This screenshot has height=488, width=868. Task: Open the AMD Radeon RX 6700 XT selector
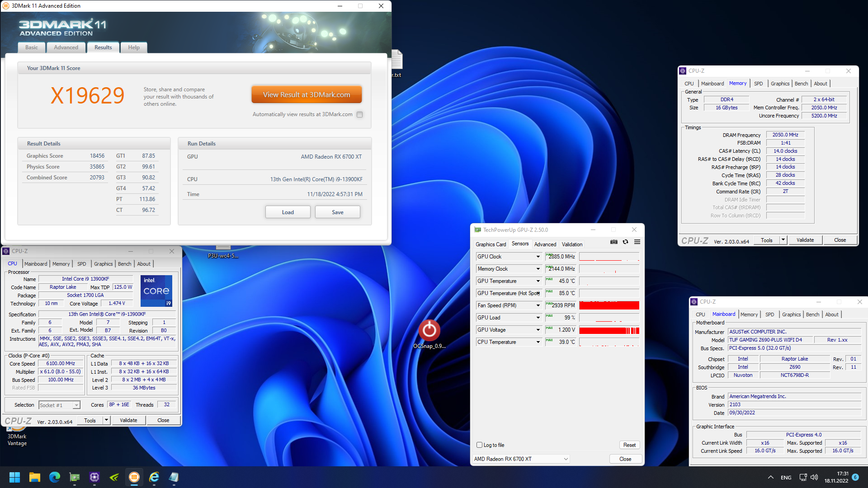point(521,459)
